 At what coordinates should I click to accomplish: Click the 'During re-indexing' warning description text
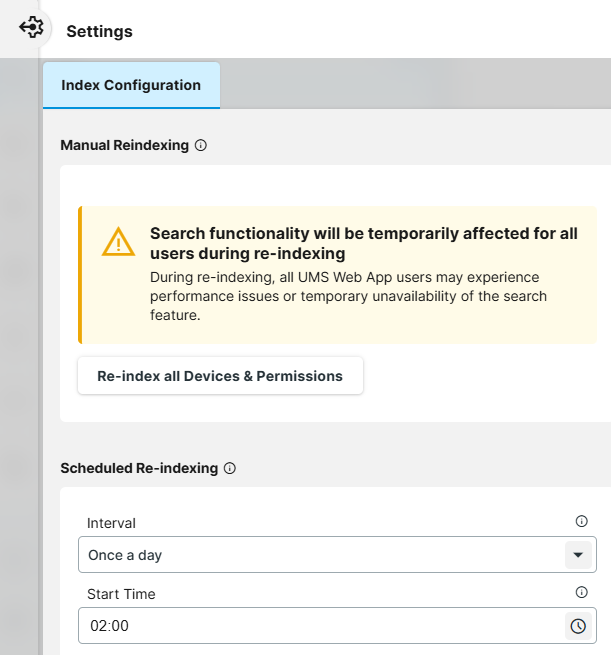pos(344,296)
